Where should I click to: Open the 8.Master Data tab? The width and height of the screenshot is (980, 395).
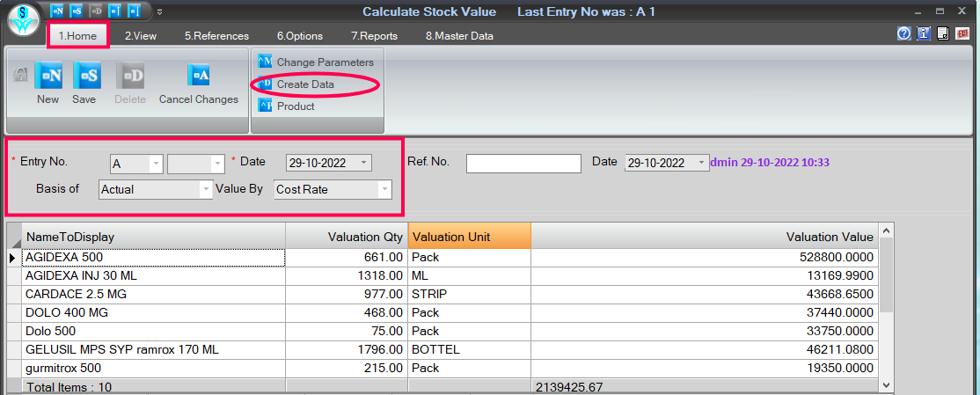pos(459,36)
